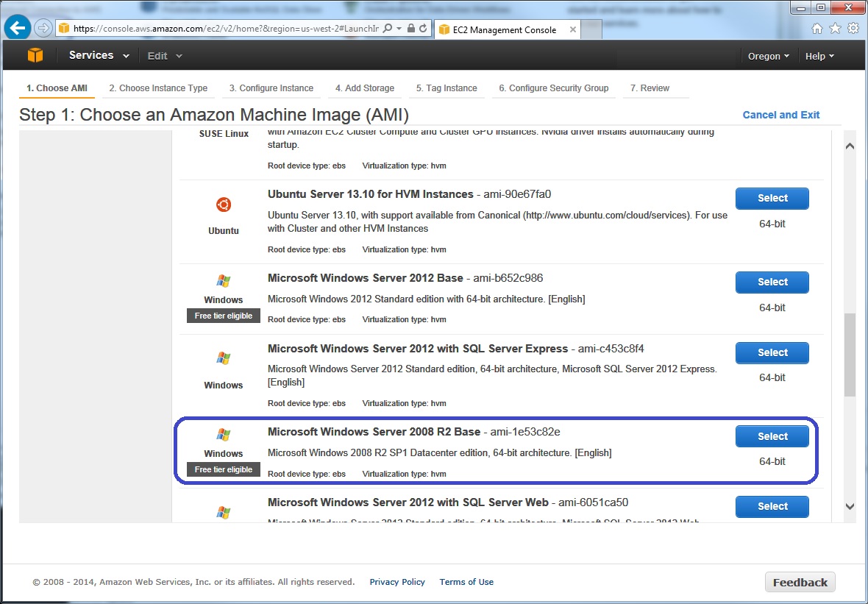Click 64-bit label for Server 2008 R2 Base
The height and width of the screenshot is (604, 868).
click(772, 462)
